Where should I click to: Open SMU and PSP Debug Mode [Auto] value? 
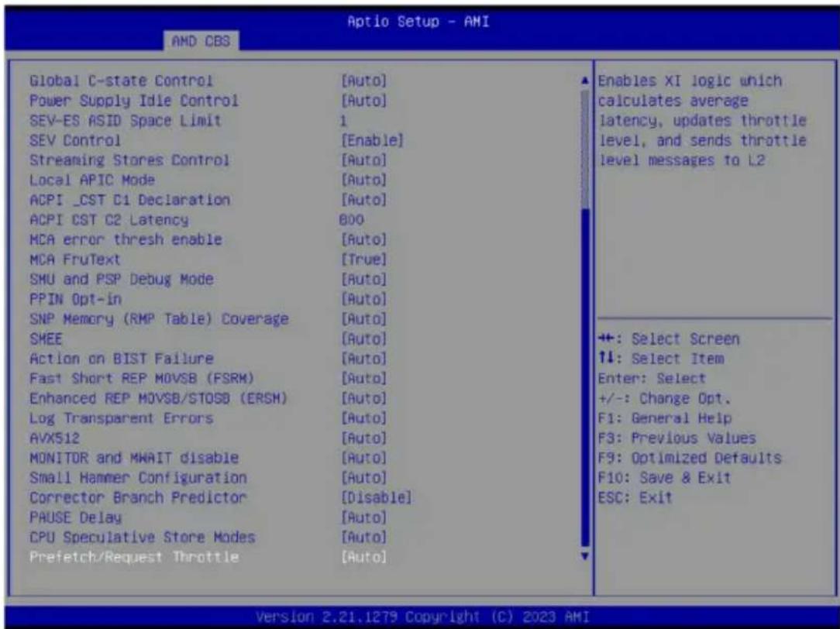[x=363, y=279]
